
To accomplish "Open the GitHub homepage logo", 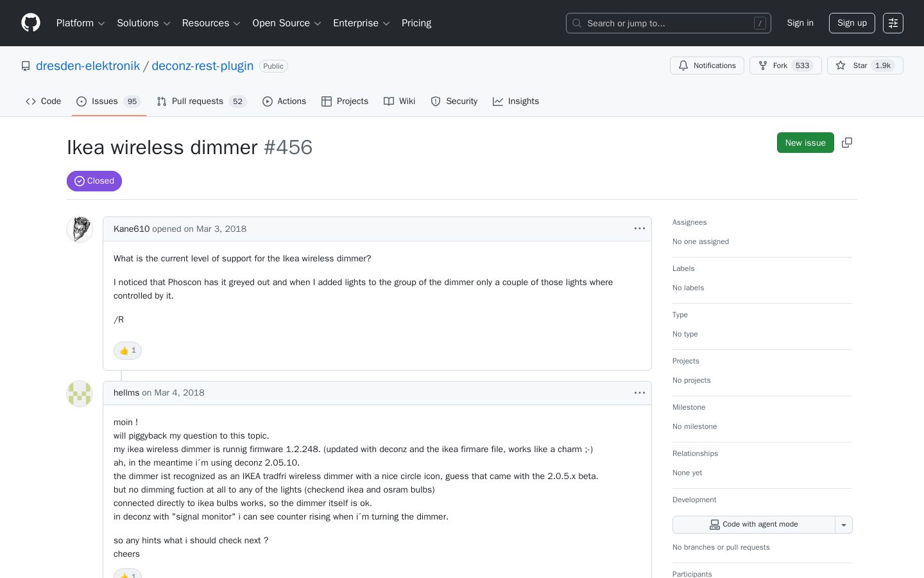I will 31,23.
